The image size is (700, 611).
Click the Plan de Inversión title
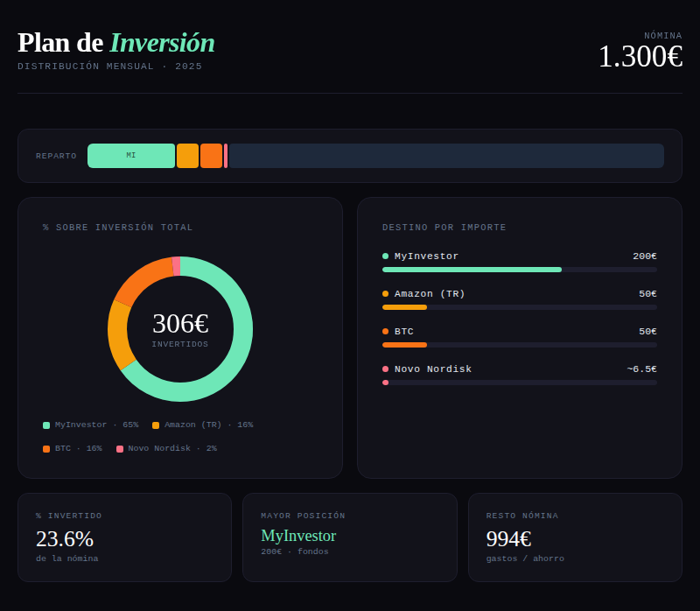tap(116, 43)
